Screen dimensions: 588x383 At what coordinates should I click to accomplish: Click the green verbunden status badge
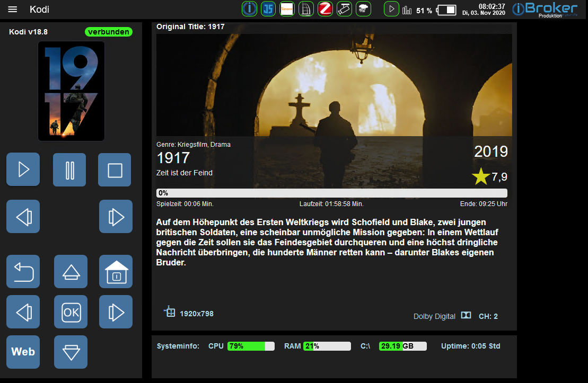point(109,32)
